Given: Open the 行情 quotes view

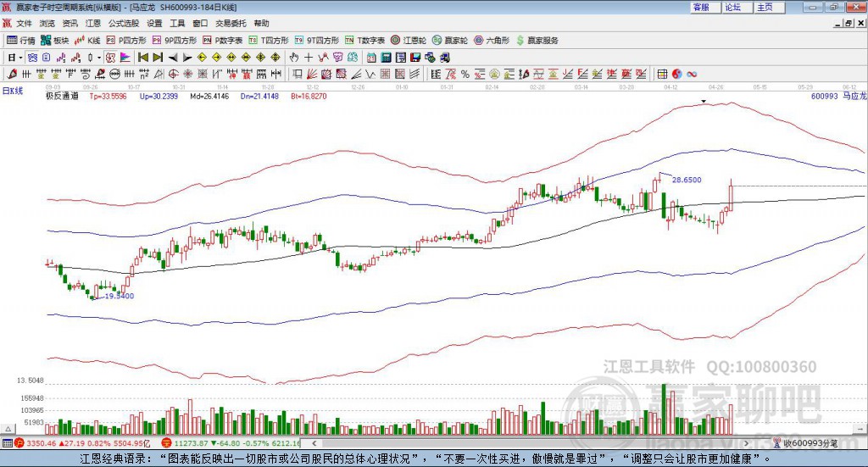Looking at the screenshot, I should pyautogui.click(x=21, y=41).
